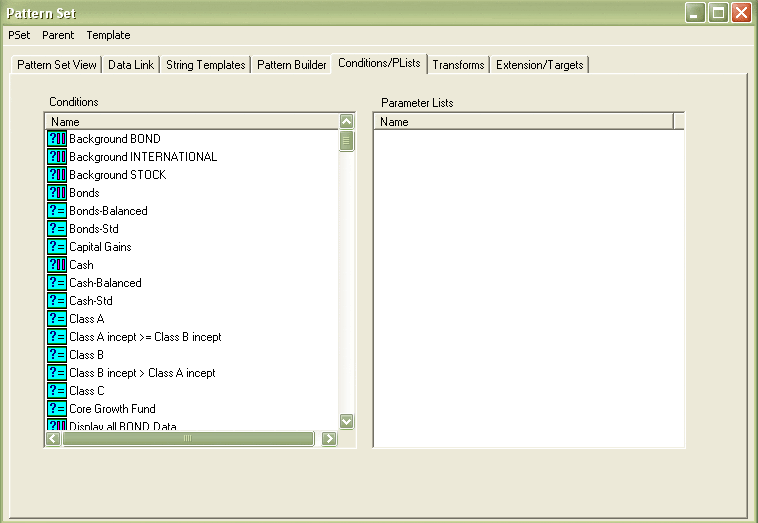Click the icon next to Bonds-Std
This screenshot has width=758, height=523.
pyautogui.click(x=57, y=229)
